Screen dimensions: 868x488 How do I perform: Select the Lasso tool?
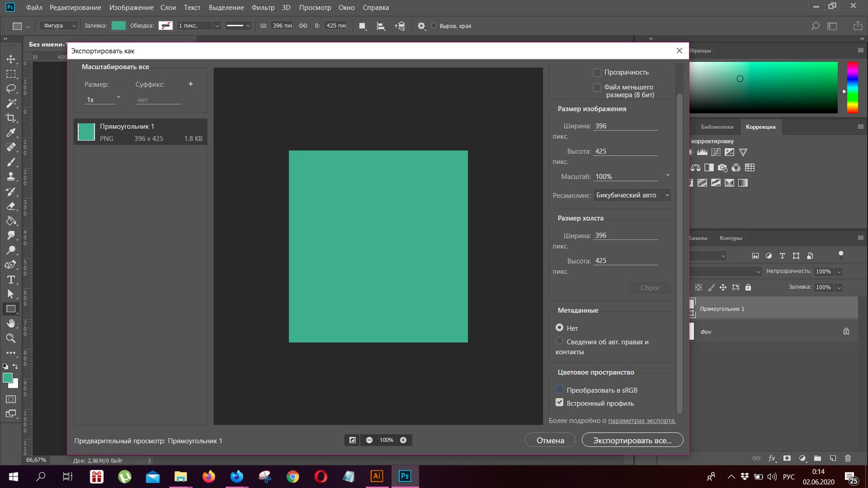[10, 88]
